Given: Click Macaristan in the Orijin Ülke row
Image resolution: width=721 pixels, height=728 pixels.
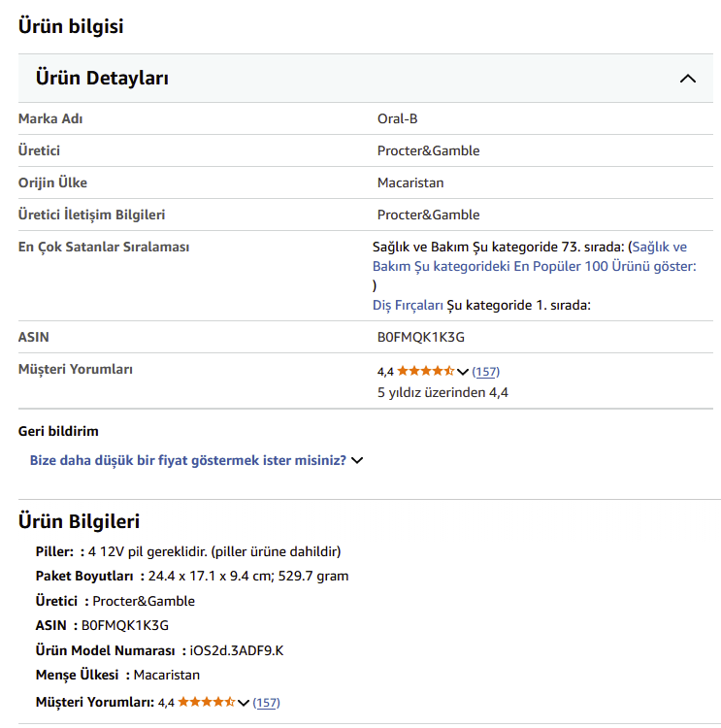Looking at the screenshot, I should tap(410, 182).
